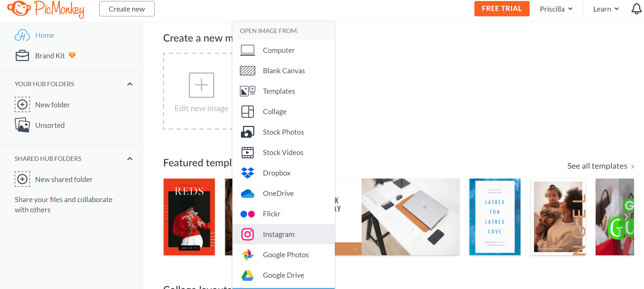Open the Unsorted folder
This screenshot has height=289, width=644.
tap(50, 125)
